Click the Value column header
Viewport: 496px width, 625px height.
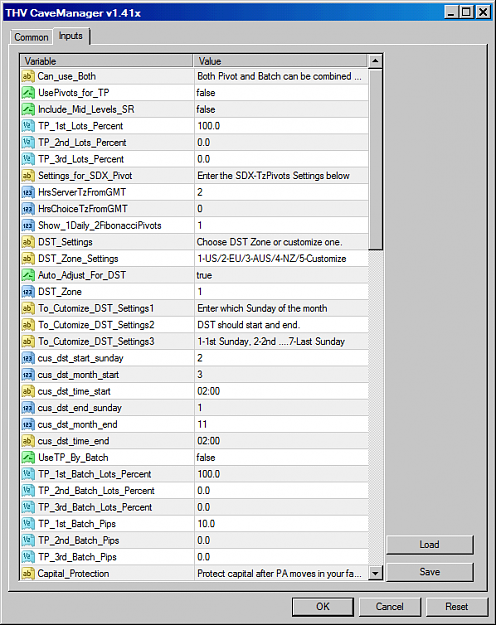(x=280, y=61)
